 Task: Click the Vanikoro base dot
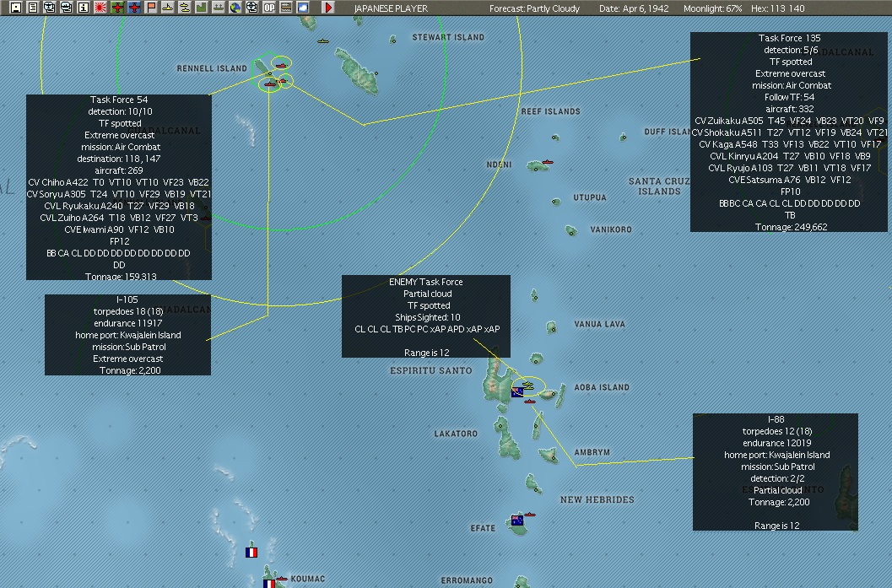point(571,231)
